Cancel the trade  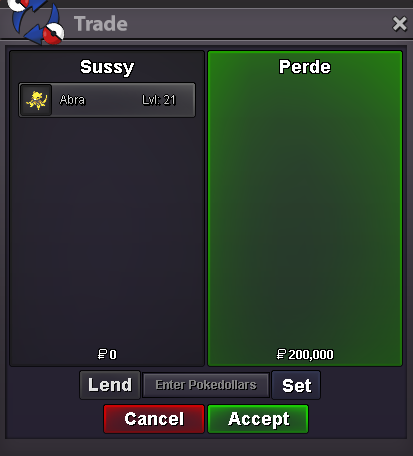(154, 419)
